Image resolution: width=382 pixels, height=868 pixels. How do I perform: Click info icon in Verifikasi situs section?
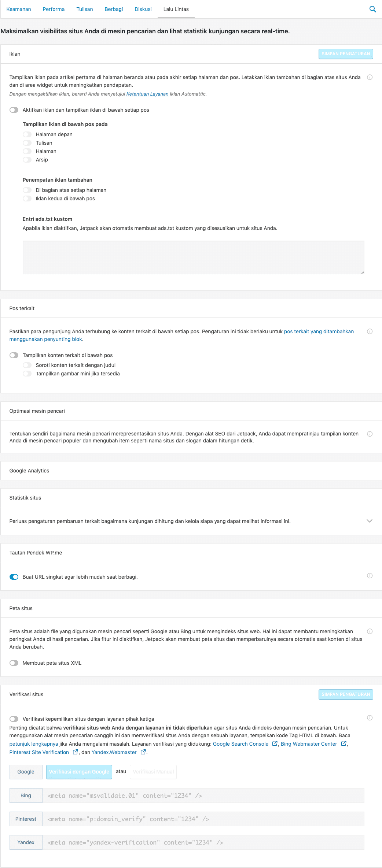tap(370, 718)
